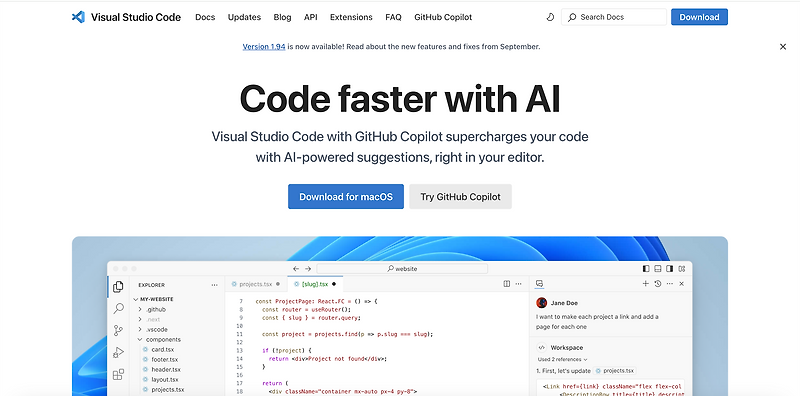The width and height of the screenshot is (800, 396).
Task: Click the split editor icon
Action: [507, 284]
